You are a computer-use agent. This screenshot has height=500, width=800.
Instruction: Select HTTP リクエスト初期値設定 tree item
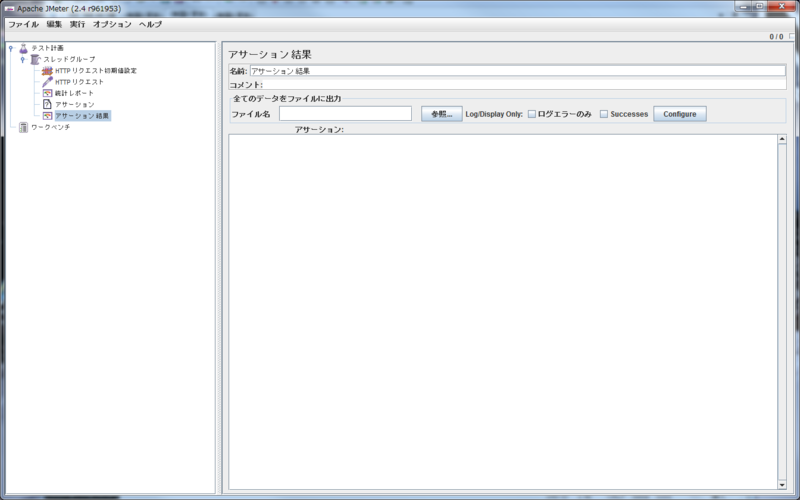coord(96,71)
